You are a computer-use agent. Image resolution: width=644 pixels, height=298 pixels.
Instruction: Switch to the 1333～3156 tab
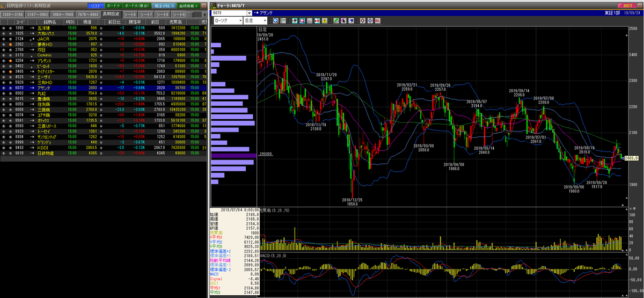pos(13,14)
